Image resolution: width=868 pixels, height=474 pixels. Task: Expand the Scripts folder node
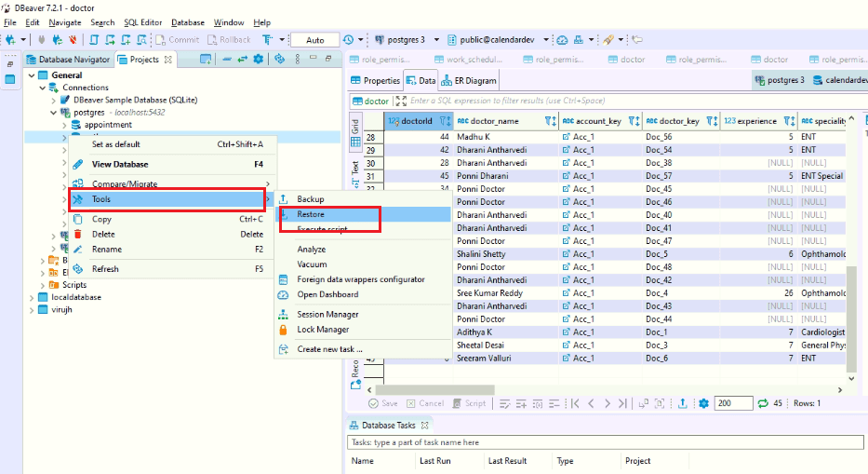tap(43, 285)
